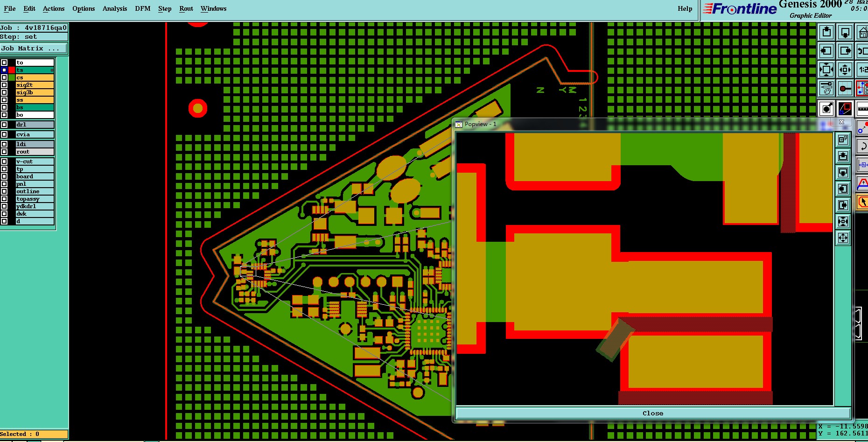Toggle the checkbox for layer board
The height and width of the screenshot is (442, 868).
[4, 176]
